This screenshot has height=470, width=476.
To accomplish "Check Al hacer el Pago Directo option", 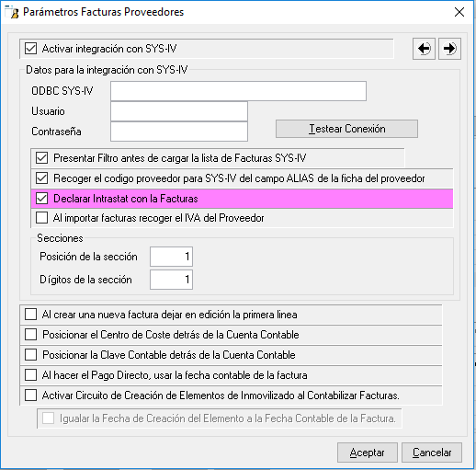I will [x=31, y=375].
